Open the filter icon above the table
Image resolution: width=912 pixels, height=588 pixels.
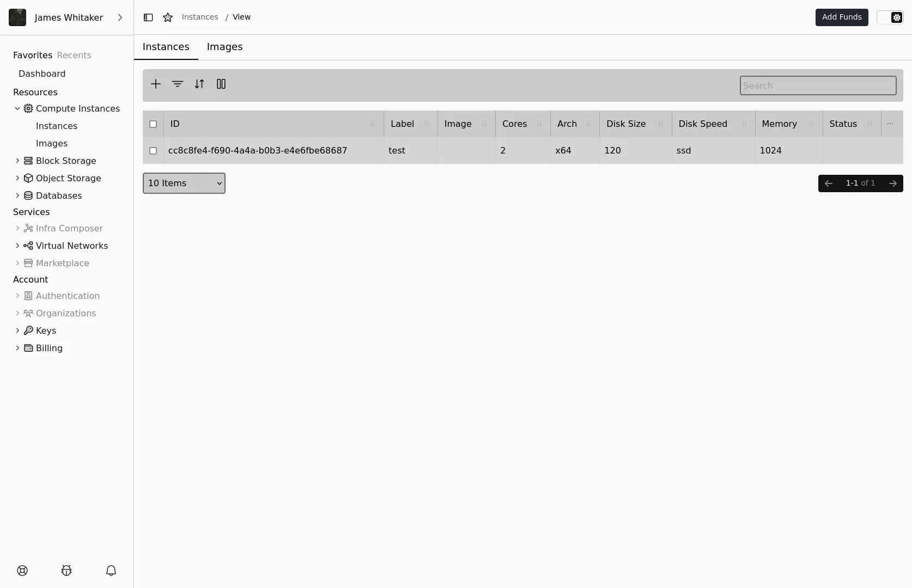click(178, 84)
